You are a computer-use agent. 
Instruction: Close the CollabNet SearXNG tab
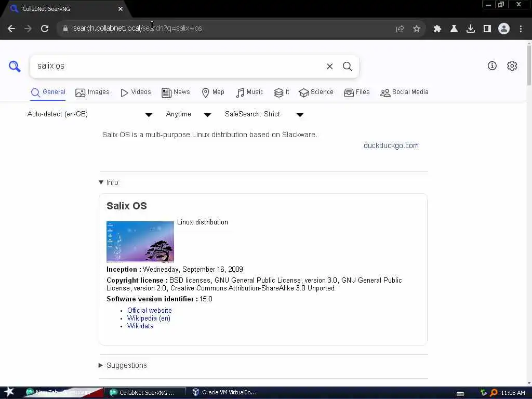[121, 9]
